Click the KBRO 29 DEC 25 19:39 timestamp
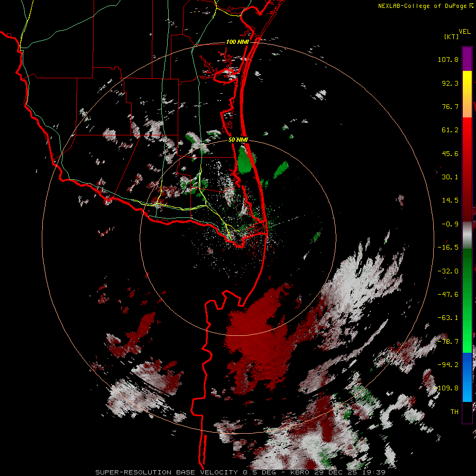 (x=338, y=472)
